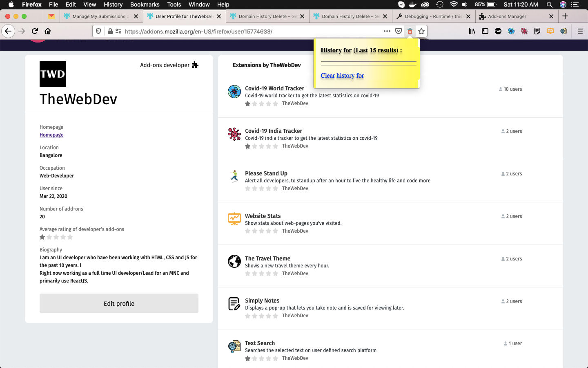Open the Firefox home page
588x368 pixels.
(x=48, y=31)
